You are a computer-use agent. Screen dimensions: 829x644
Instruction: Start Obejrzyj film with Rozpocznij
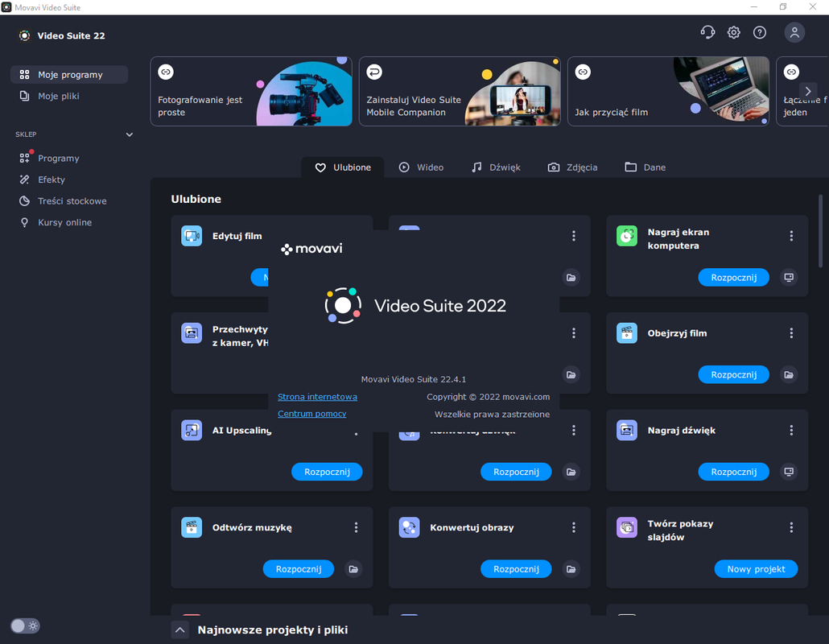733,374
